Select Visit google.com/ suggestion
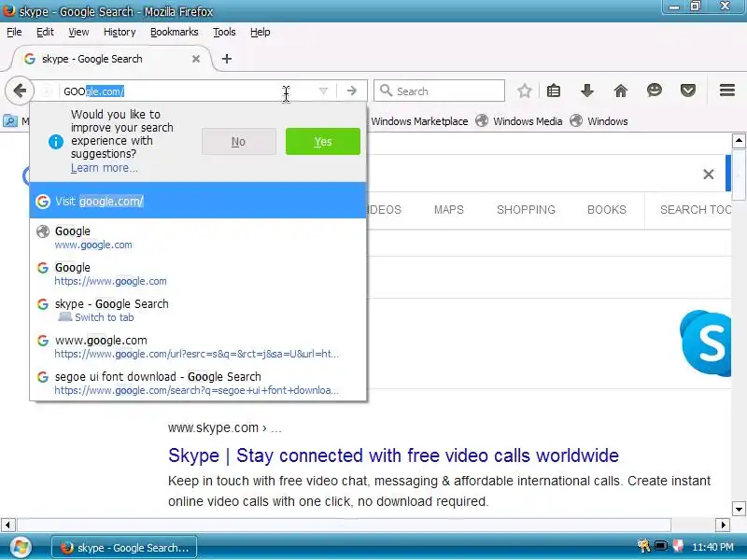 pos(198,201)
